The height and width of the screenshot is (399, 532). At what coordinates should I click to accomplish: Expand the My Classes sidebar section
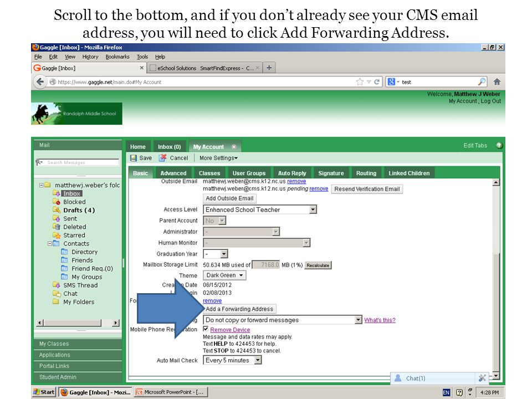click(x=78, y=344)
